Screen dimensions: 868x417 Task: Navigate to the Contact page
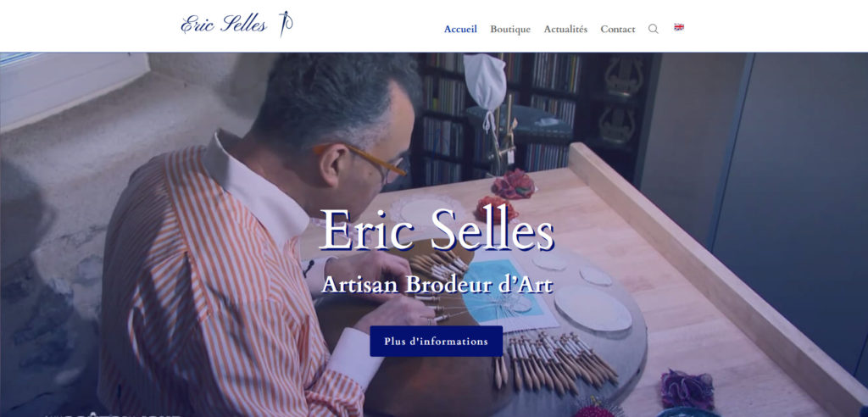[x=618, y=29]
